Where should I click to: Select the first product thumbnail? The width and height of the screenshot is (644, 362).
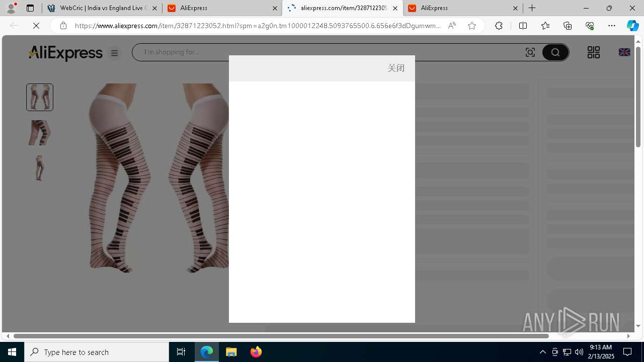click(x=40, y=97)
